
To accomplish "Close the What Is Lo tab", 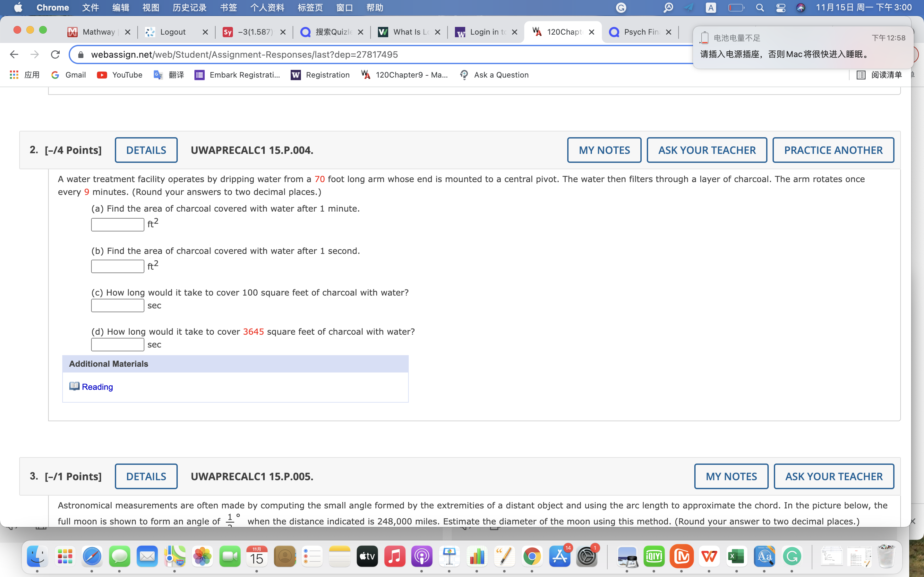I will 438,32.
